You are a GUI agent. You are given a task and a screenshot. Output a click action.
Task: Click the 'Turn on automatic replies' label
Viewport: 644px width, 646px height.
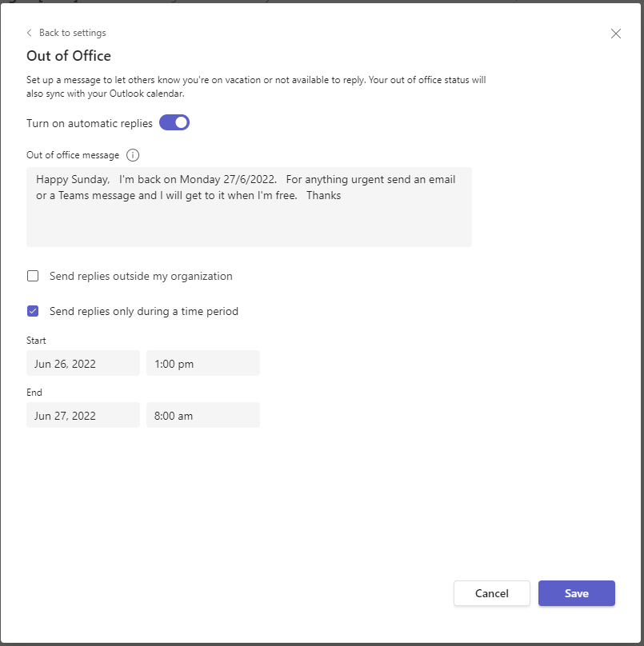click(x=90, y=123)
